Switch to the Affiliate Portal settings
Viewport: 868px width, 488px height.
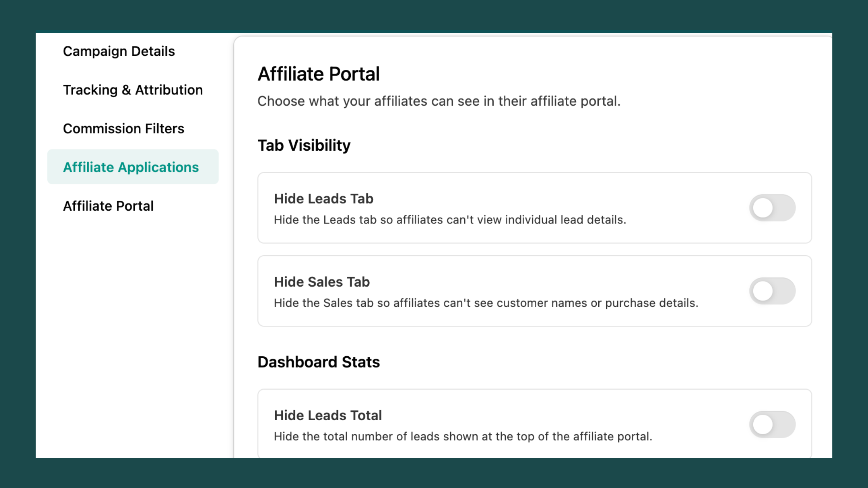pos(108,206)
